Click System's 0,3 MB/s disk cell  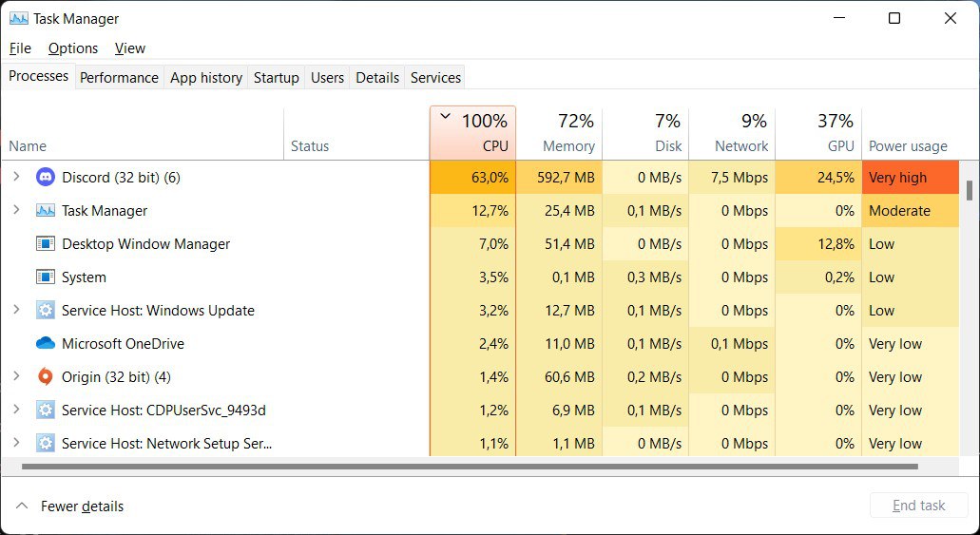point(645,277)
